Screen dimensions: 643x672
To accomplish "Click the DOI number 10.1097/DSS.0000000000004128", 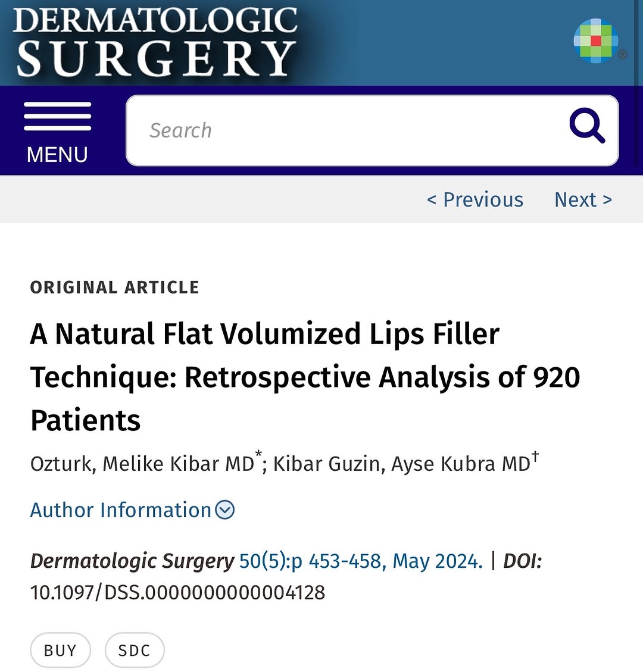I will click(177, 592).
